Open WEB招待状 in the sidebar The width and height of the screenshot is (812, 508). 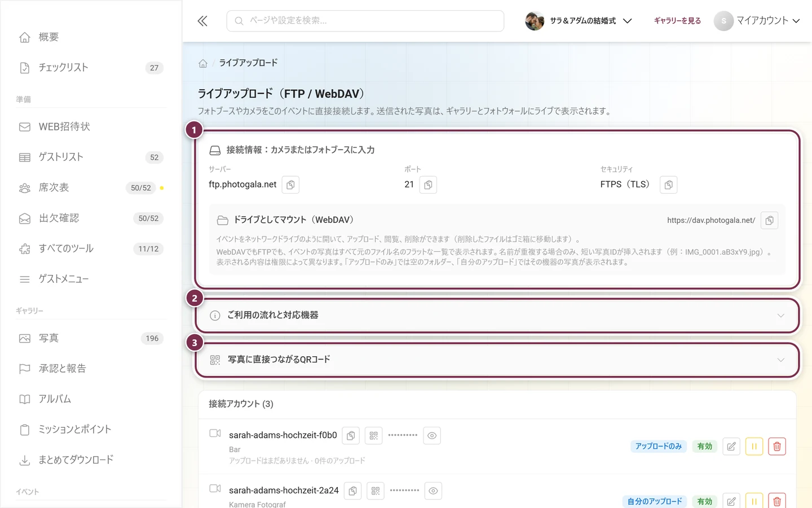pyautogui.click(x=91, y=127)
